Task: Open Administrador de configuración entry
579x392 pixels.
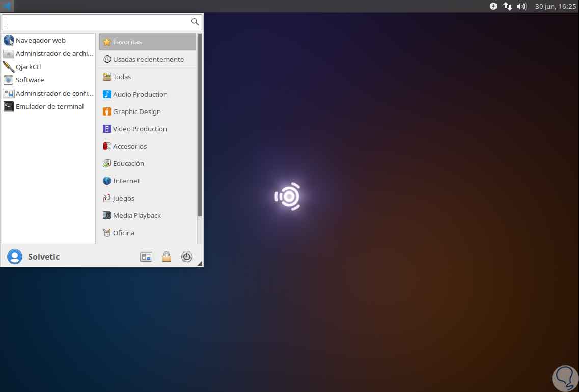Action: (48, 93)
